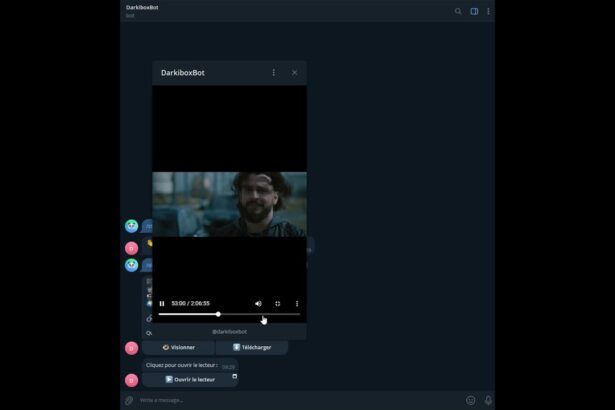Viewport: 615px width, 410px height.
Task: Open the chat header three-dot menu
Action: [x=488, y=11]
